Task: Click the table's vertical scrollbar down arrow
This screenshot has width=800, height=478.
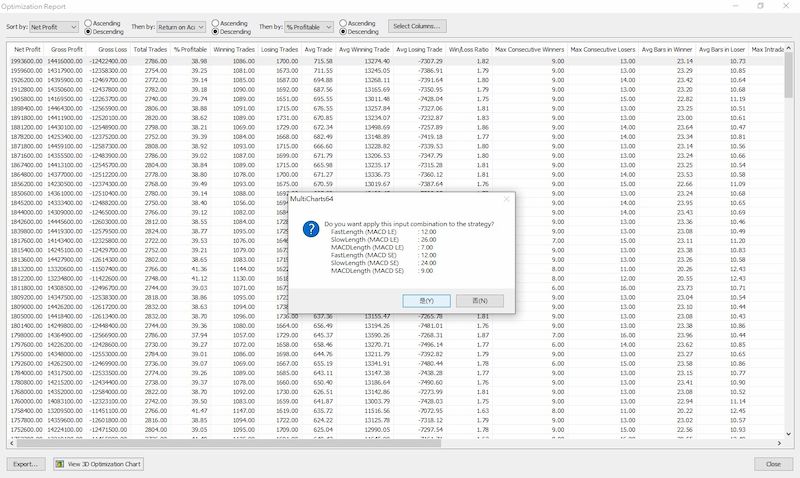Action: point(789,434)
